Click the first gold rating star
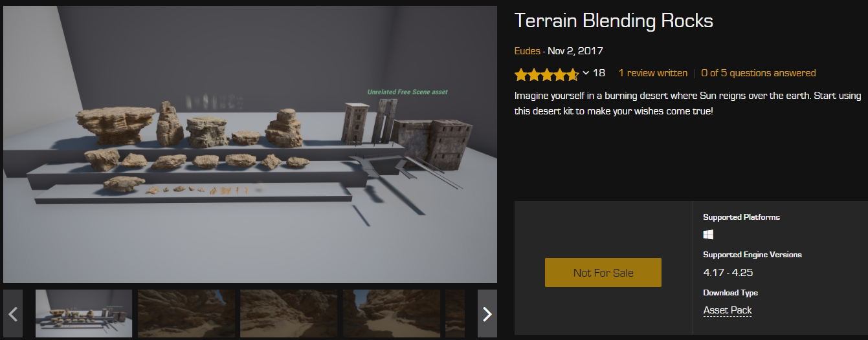Image resolution: width=868 pixels, height=340 pixels. [520, 74]
